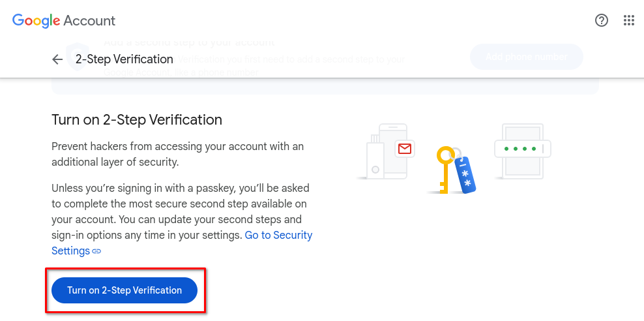This screenshot has height=321, width=644.
Task: Click the green dots password field illustration
Action: pyautogui.click(x=522, y=149)
